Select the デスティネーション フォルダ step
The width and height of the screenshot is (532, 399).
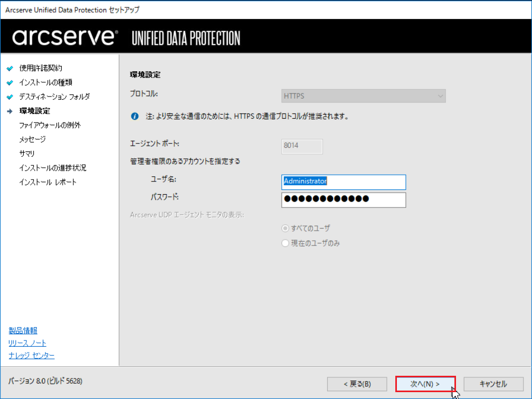pos(55,97)
